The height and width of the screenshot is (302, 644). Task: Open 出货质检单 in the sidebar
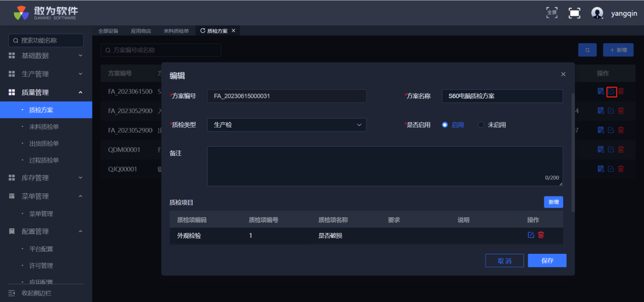pyautogui.click(x=44, y=144)
